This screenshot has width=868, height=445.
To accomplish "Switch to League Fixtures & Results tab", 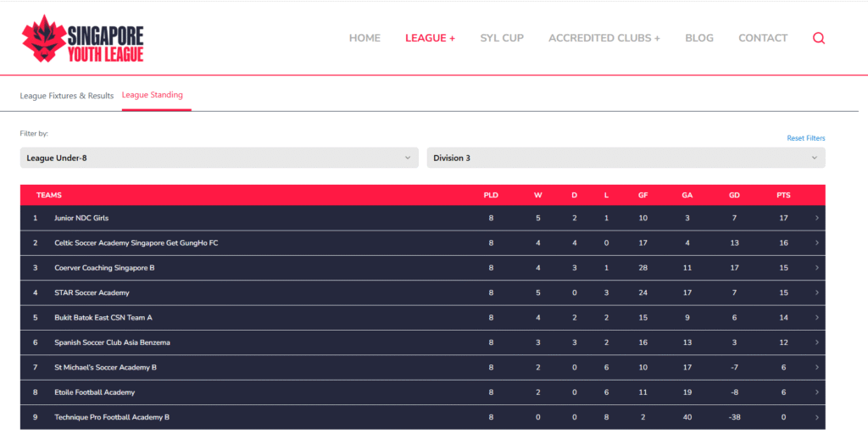I will [67, 96].
